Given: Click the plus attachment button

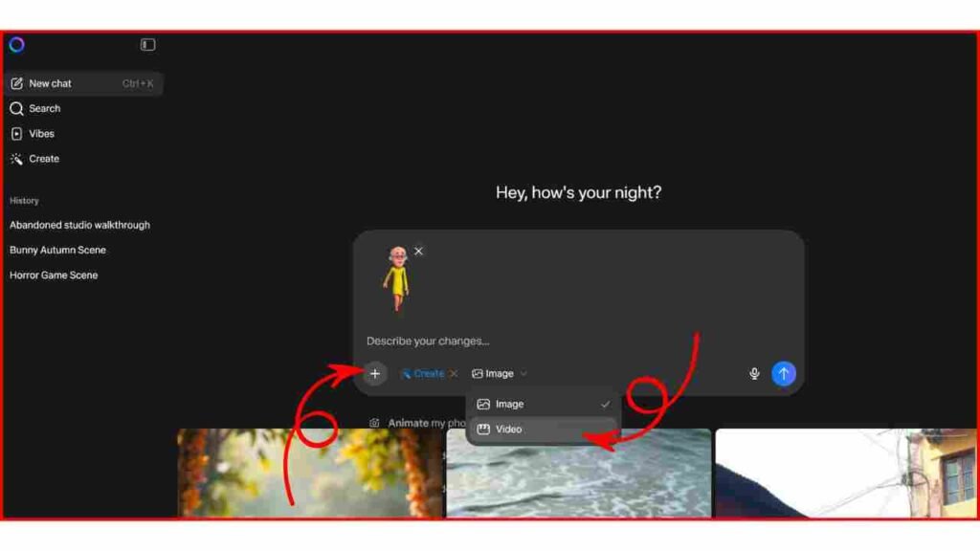Looking at the screenshot, I should 375,374.
